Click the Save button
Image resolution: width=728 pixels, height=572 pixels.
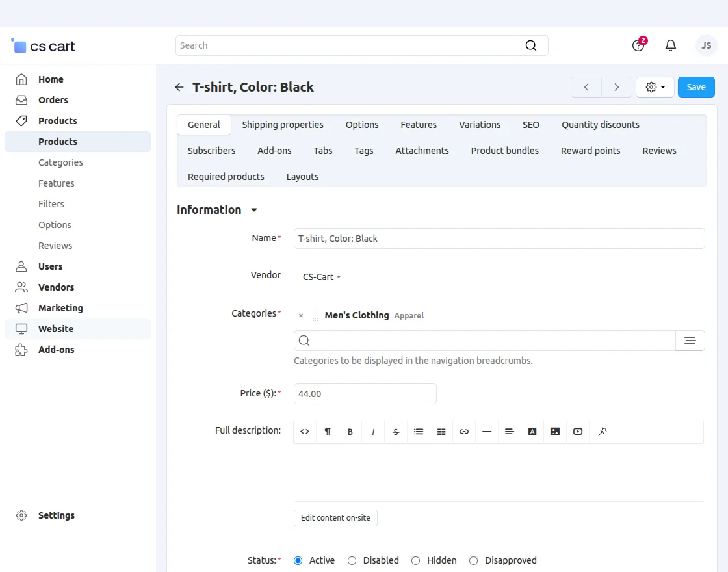pyautogui.click(x=696, y=87)
